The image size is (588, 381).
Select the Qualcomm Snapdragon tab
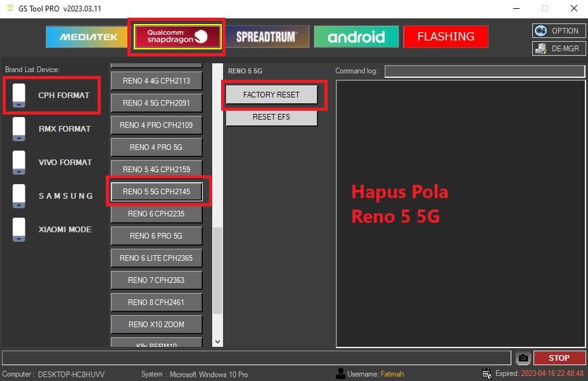(x=177, y=37)
